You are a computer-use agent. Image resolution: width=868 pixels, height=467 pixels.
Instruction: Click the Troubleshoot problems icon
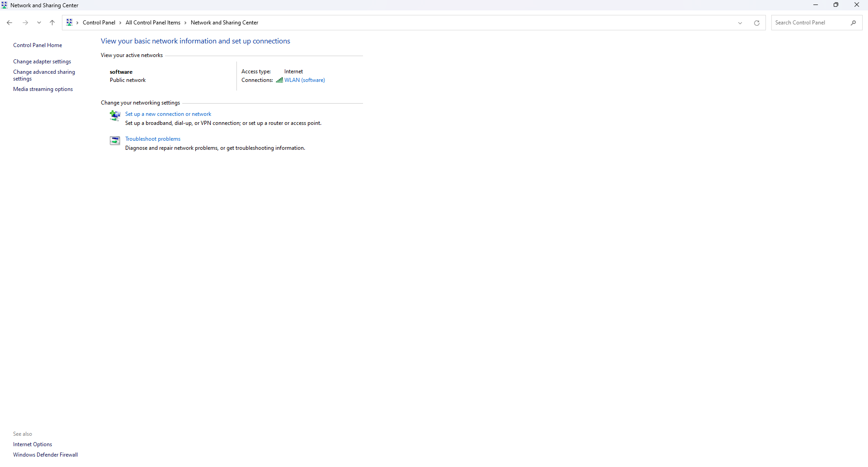(115, 141)
